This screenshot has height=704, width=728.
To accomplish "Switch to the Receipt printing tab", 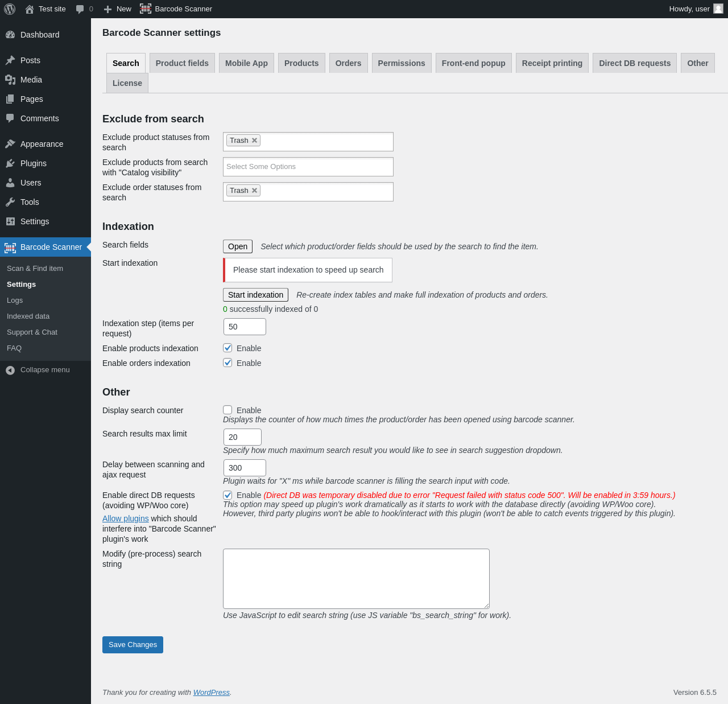I will 552,63.
